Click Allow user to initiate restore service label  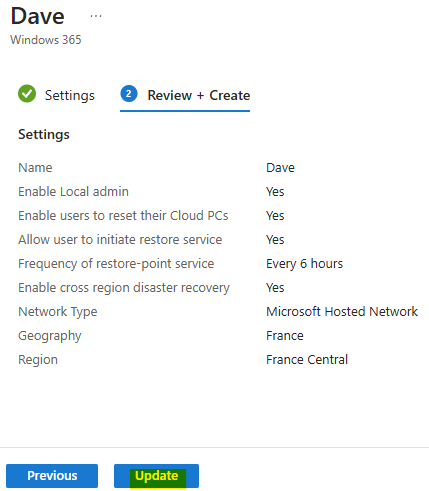120,240
